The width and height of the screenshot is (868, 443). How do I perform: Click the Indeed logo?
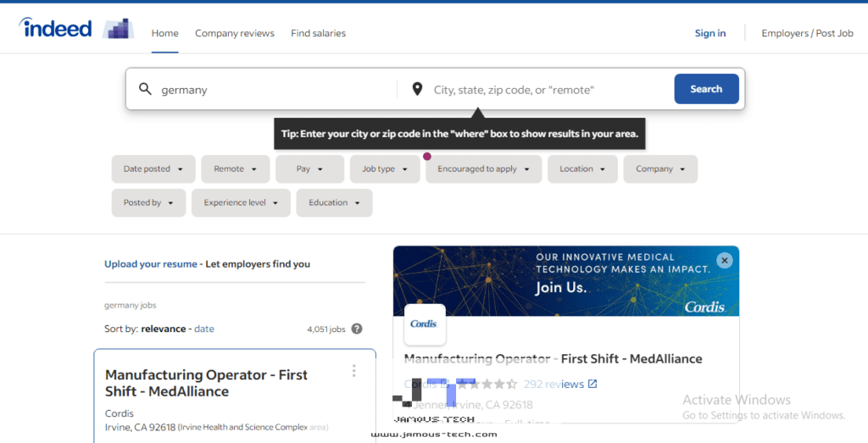coord(55,28)
